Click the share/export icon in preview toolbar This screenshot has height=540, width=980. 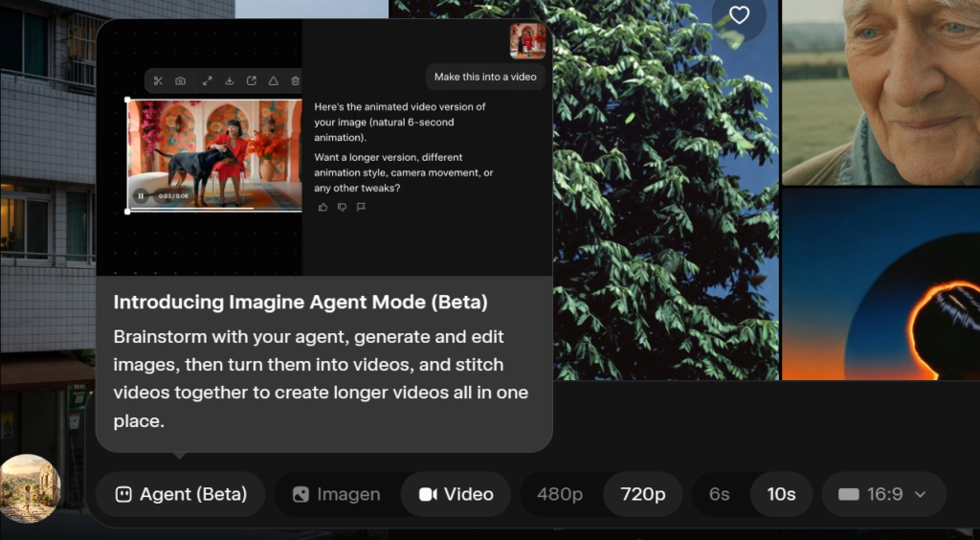pos(252,80)
